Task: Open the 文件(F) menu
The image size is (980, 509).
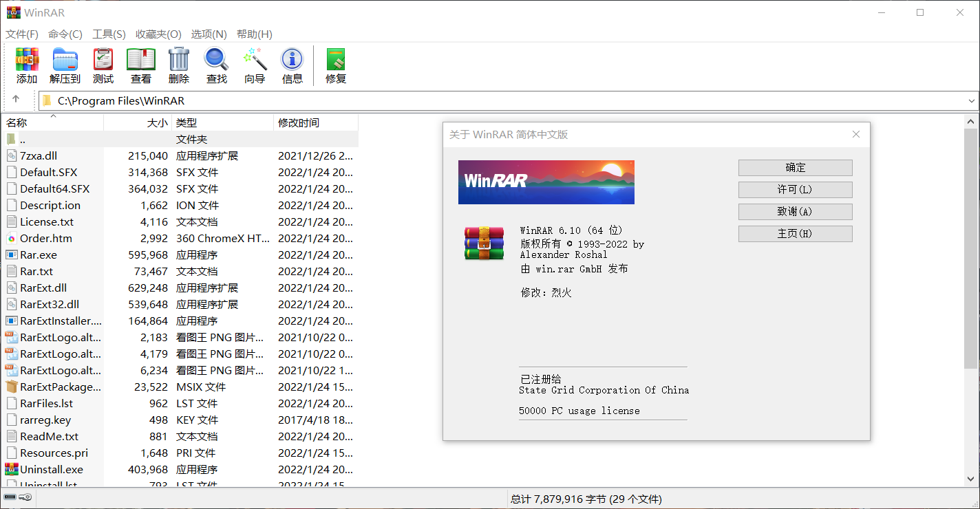Action: click(22, 34)
